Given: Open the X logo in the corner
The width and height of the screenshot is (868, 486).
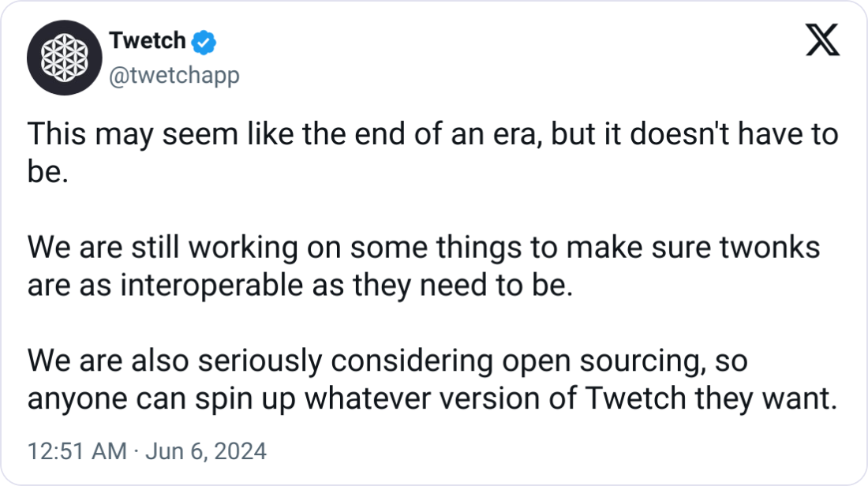Looking at the screenshot, I should (822, 40).
